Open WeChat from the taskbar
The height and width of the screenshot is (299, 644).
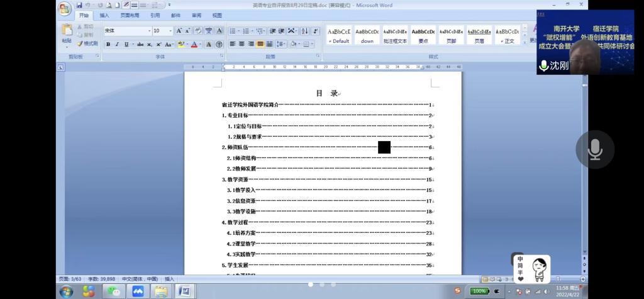[x=113, y=291]
